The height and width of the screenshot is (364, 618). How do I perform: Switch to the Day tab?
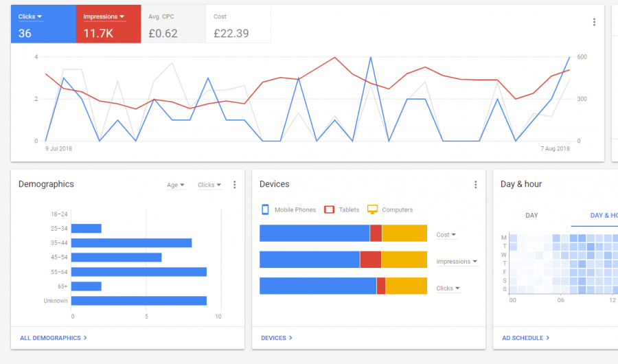coord(531,216)
